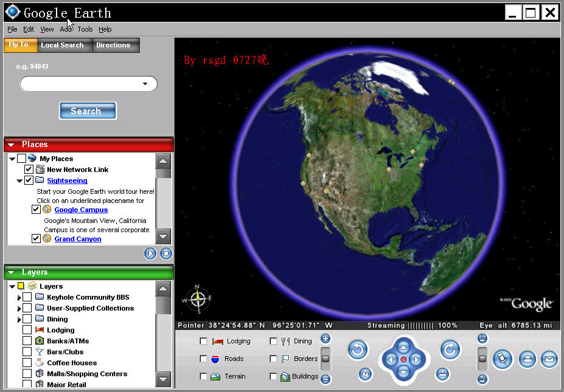Click the Layers panel scroll up arrow
Image resolution: width=564 pixels, height=392 pixels.
[x=163, y=289]
